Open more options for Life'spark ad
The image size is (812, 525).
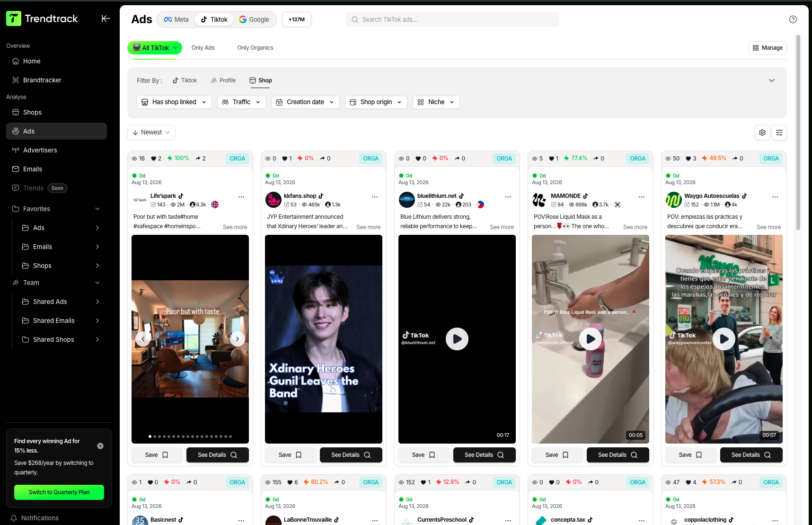click(x=241, y=197)
